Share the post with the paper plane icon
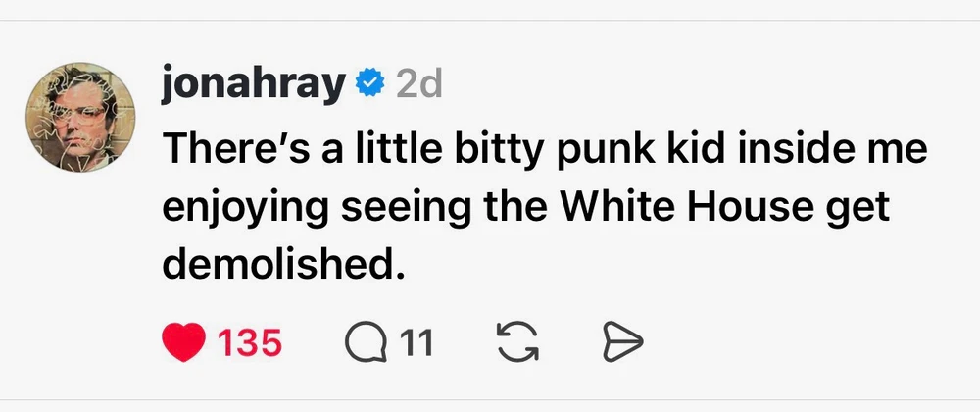The image size is (980, 412). tap(620, 342)
